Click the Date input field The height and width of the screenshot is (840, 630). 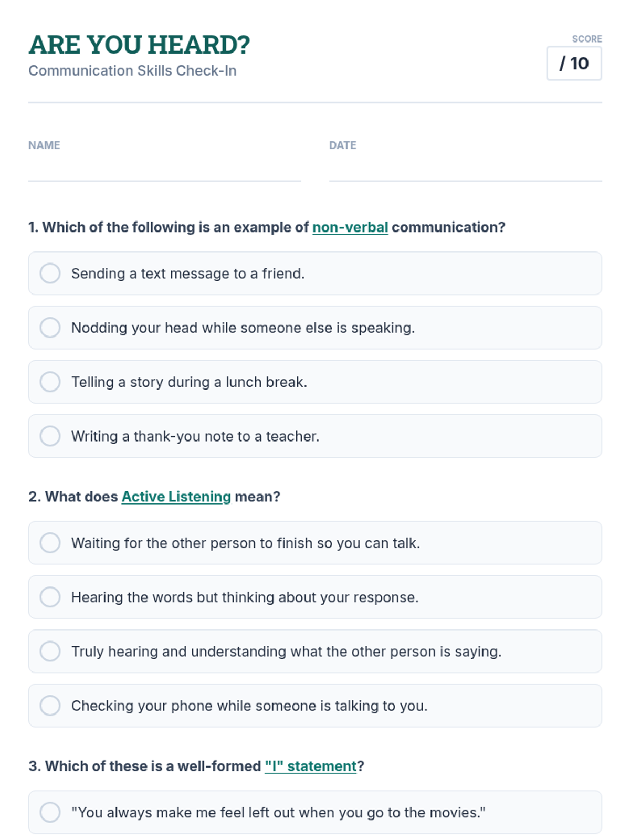[x=465, y=170]
